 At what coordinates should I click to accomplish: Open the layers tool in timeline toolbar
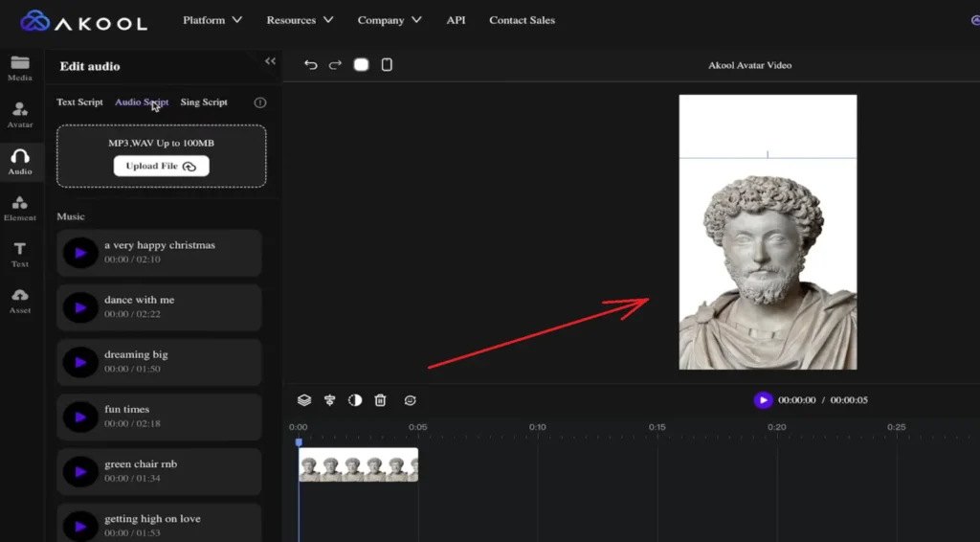pyautogui.click(x=304, y=400)
